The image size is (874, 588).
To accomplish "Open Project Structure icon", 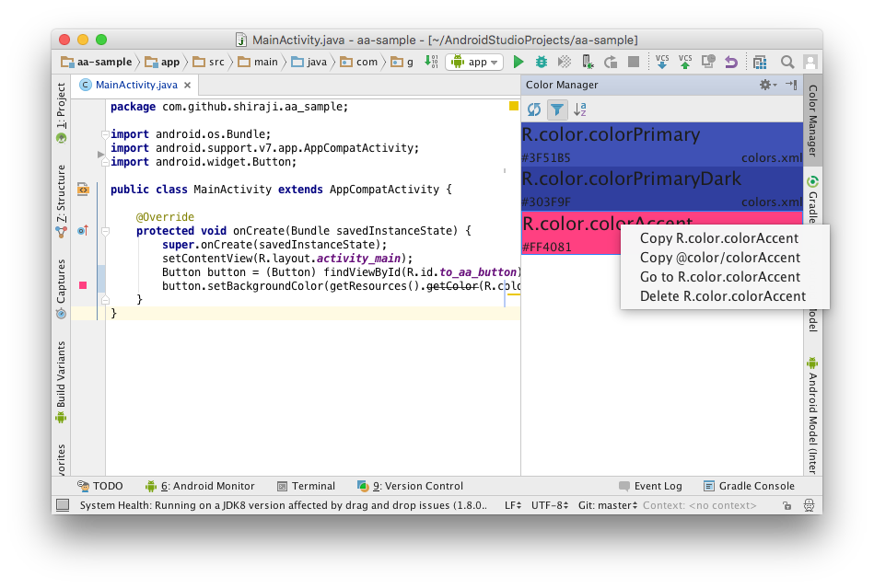I will [x=760, y=62].
